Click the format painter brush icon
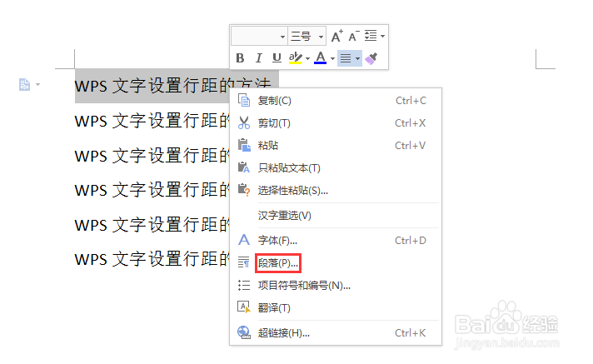 click(x=371, y=58)
